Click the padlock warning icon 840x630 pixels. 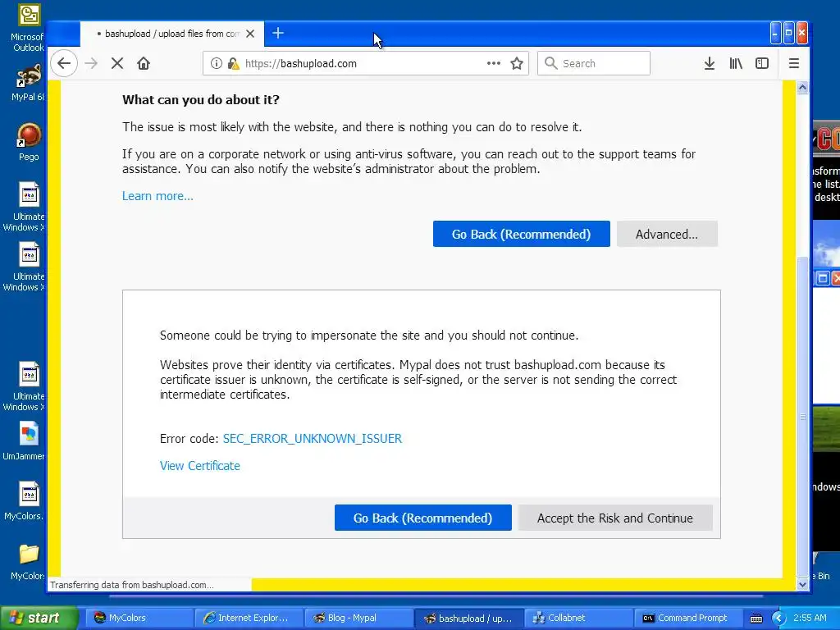click(233, 63)
